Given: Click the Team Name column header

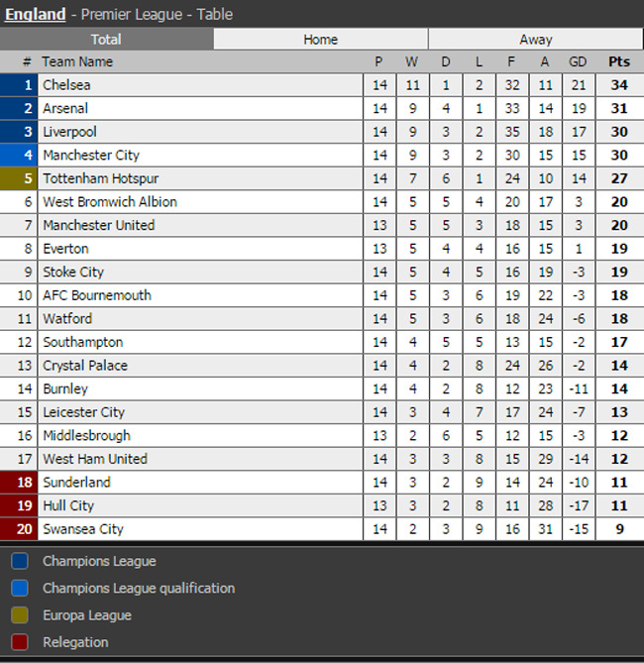Looking at the screenshot, I should point(77,61).
